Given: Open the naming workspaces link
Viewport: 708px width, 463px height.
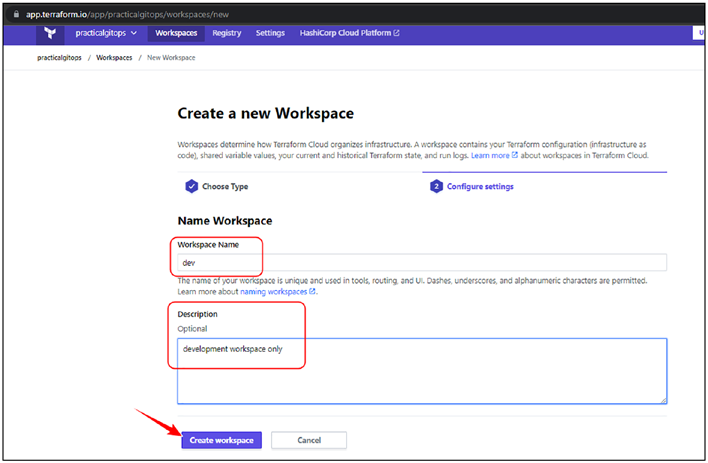Looking at the screenshot, I should (278, 292).
